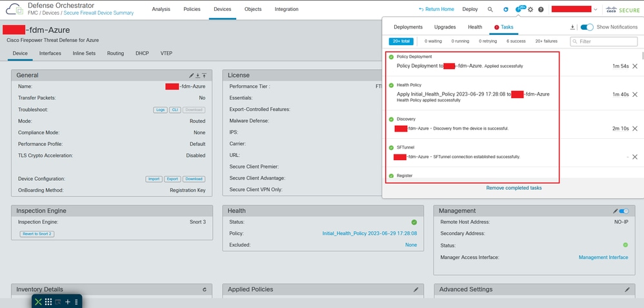Open the Routing tab
The height and width of the screenshot is (308, 644).
[x=116, y=54]
